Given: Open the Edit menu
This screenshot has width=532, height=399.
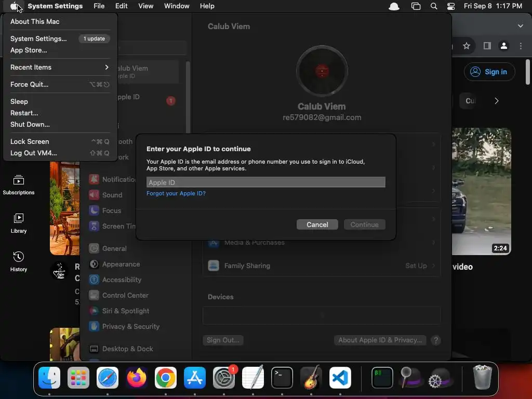Looking at the screenshot, I should pos(121,6).
